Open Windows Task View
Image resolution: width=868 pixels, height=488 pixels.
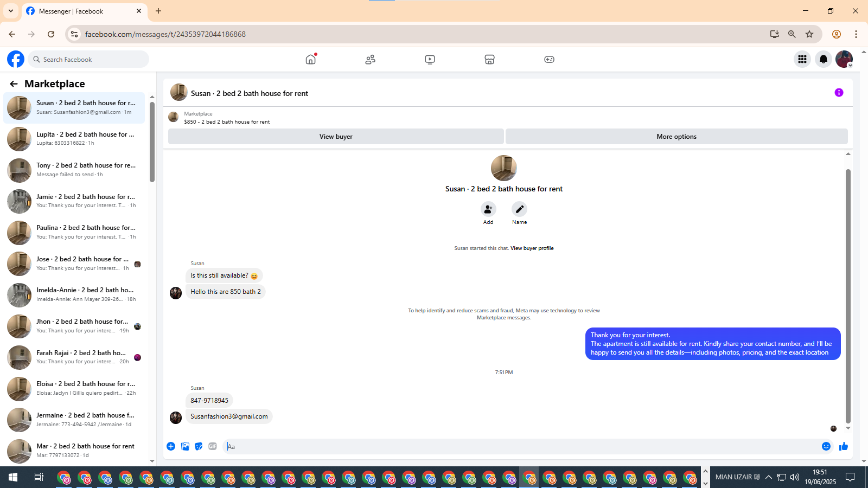point(39,477)
